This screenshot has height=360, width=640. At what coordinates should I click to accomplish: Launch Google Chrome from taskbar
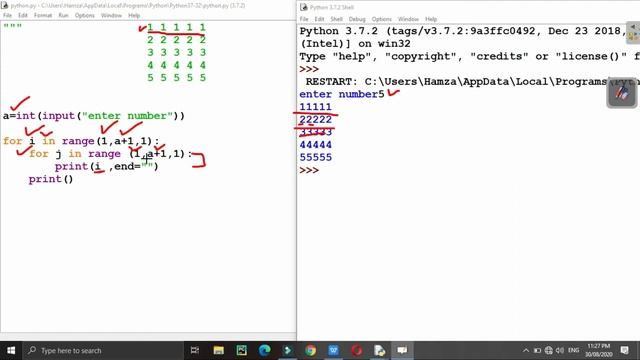(311, 350)
